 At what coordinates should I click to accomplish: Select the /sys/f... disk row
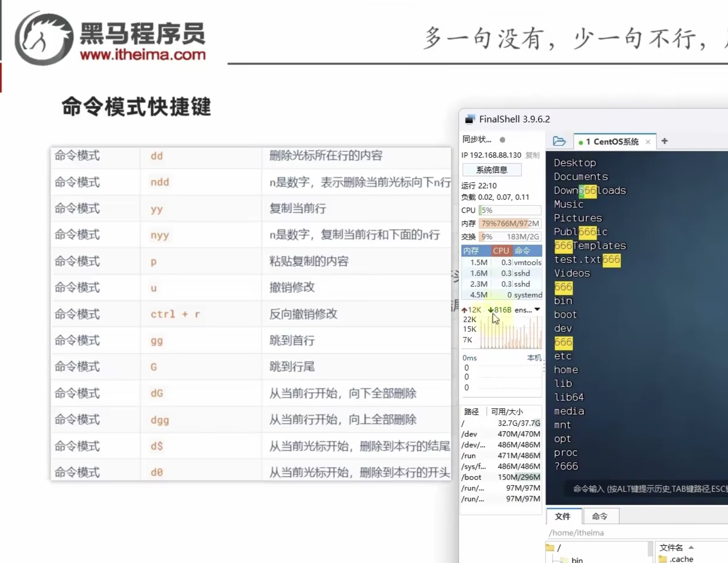(x=501, y=466)
